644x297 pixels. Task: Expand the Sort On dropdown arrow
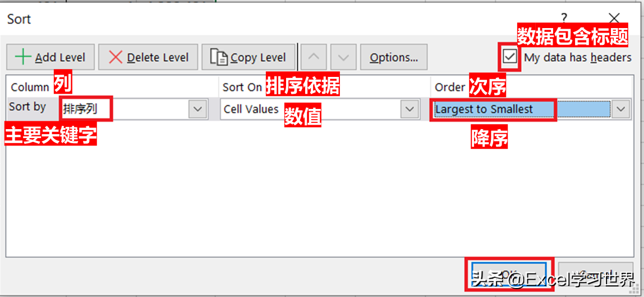point(409,109)
